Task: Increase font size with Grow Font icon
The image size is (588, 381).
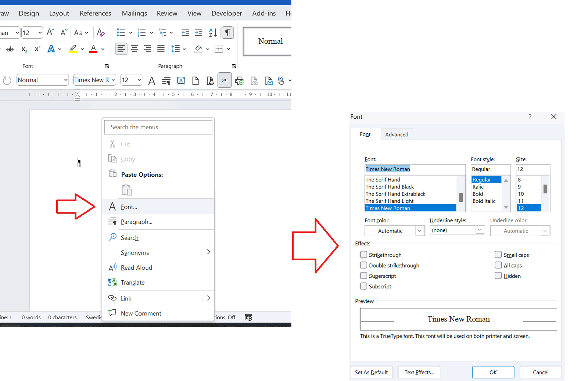Action: click(51, 32)
